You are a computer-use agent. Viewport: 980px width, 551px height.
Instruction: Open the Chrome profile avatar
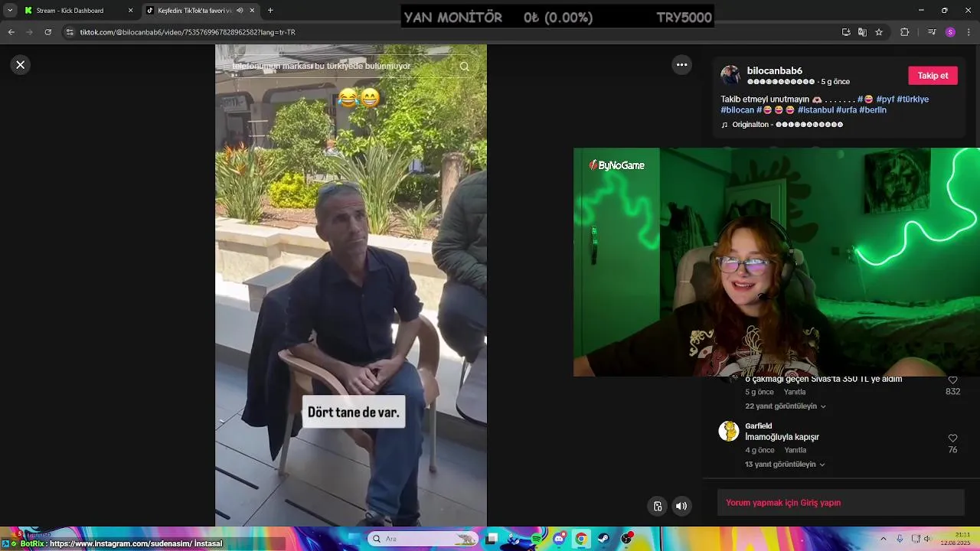point(950,32)
